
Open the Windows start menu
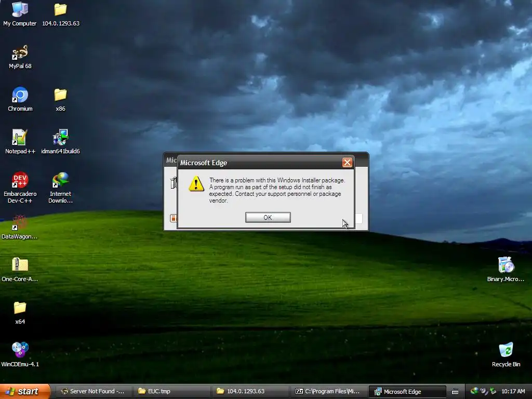click(25, 391)
